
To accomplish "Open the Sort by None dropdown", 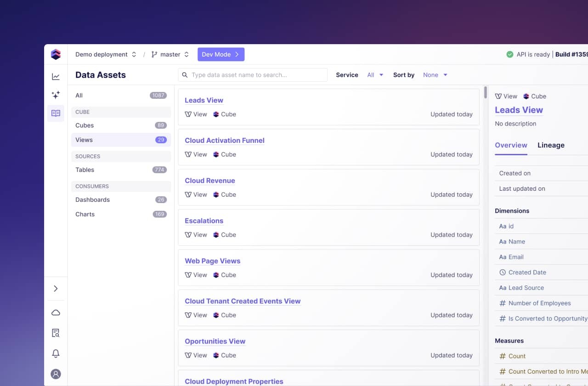I will tap(435, 74).
